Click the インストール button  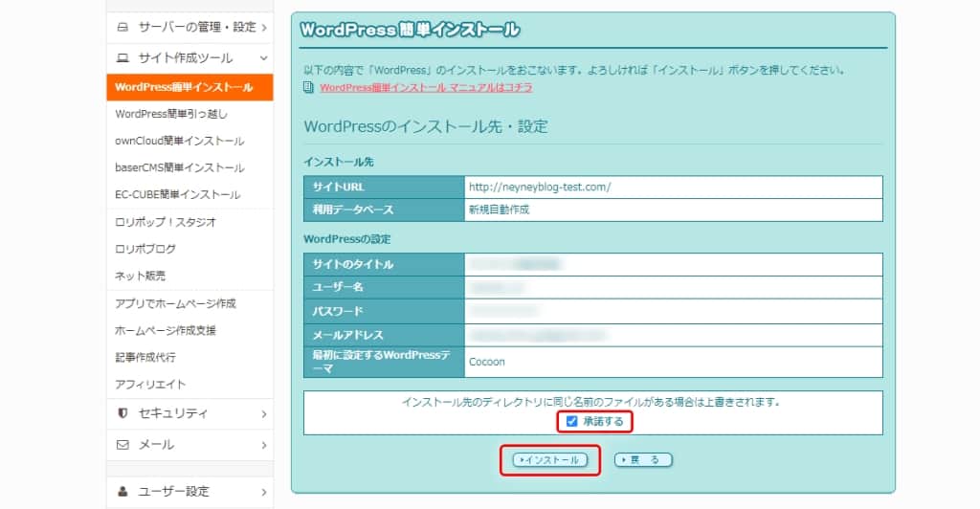click(x=550, y=460)
